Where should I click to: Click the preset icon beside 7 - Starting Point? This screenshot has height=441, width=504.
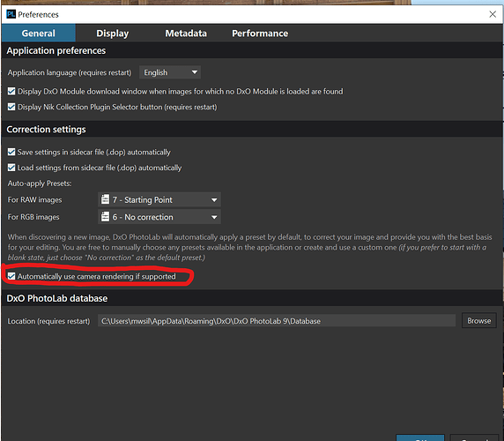105,199
